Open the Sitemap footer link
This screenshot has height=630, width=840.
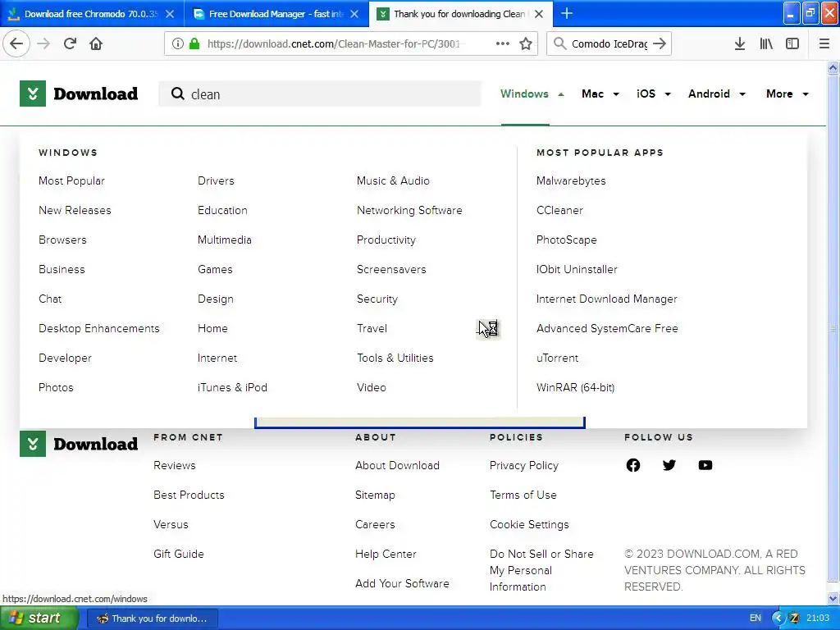pyautogui.click(x=375, y=495)
